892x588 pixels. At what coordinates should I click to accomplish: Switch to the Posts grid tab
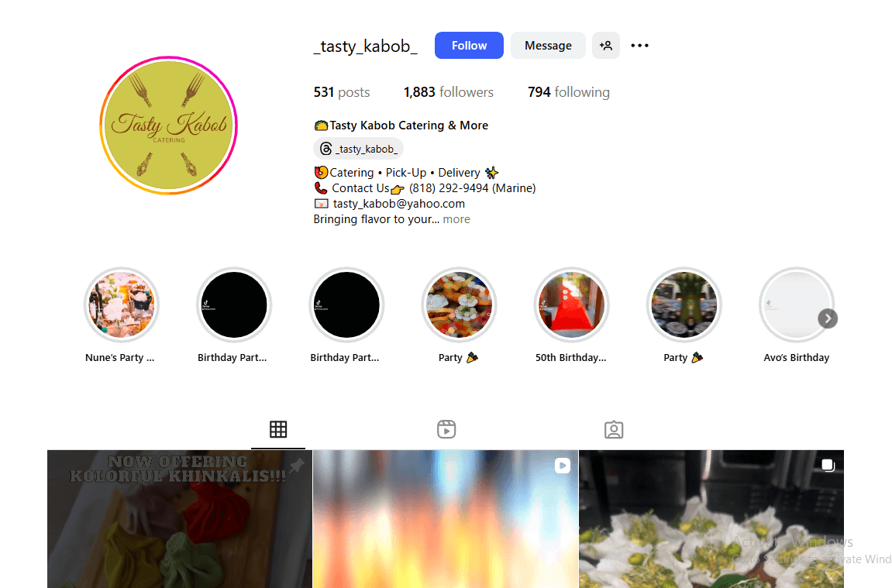click(278, 429)
